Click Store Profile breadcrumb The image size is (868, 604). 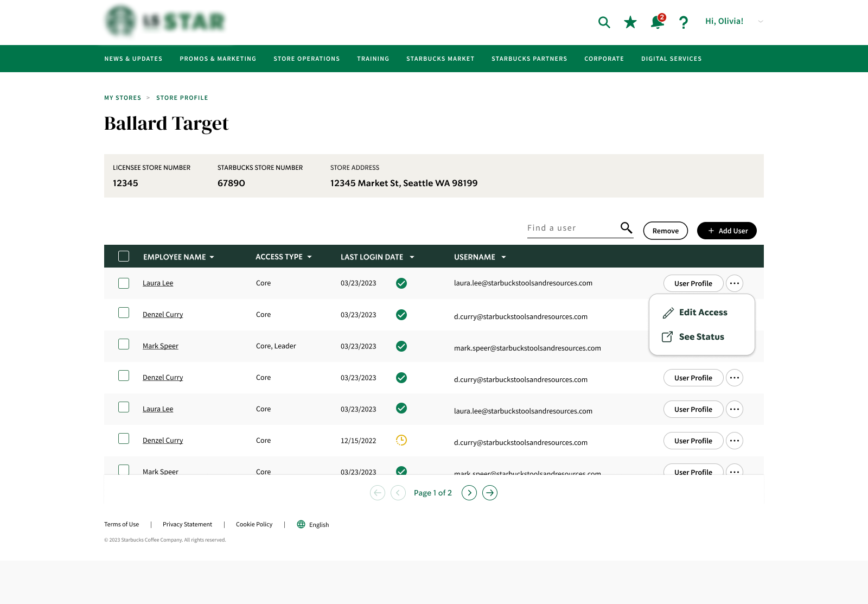click(182, 98)
